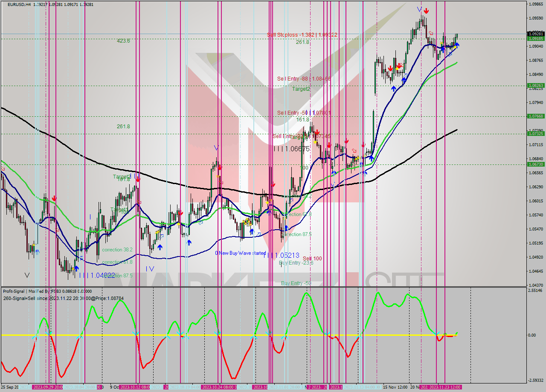Click the green price level 1.06730

tap(536, 164)
